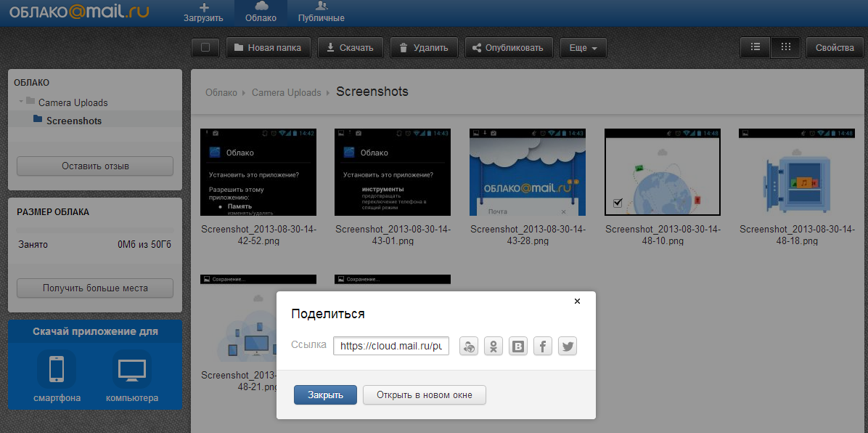Image resolution: width=868 pixels, height=433 pixels.
Task: Share via ВКонтакте icon
Action: pos(518,347)
